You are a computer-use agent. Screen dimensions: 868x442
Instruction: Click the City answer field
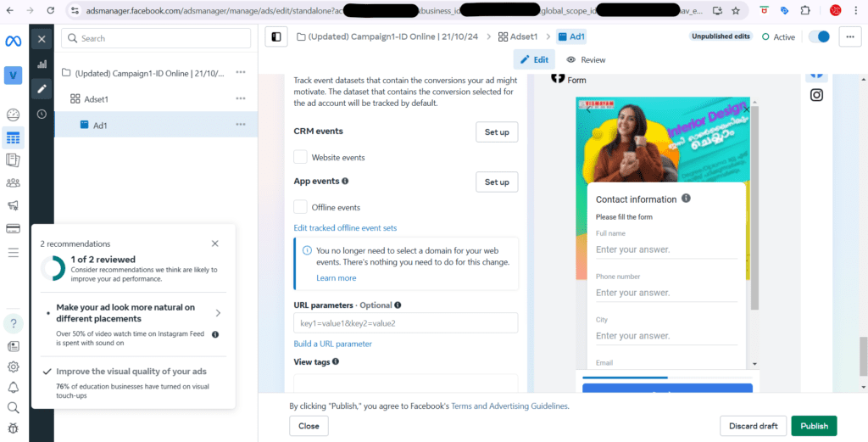pos(666,336)
